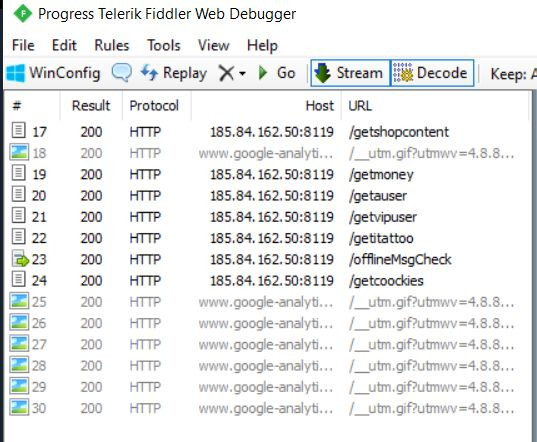Select the /offlineMsgCheck URL

400,260
